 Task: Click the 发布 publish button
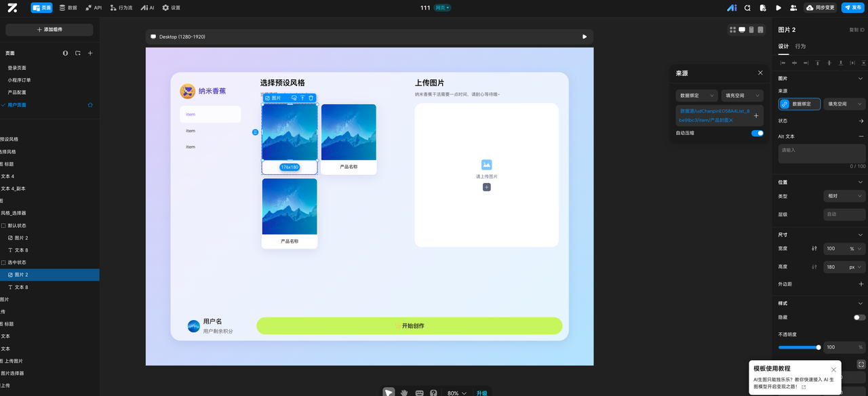click(x=853, y=7)
